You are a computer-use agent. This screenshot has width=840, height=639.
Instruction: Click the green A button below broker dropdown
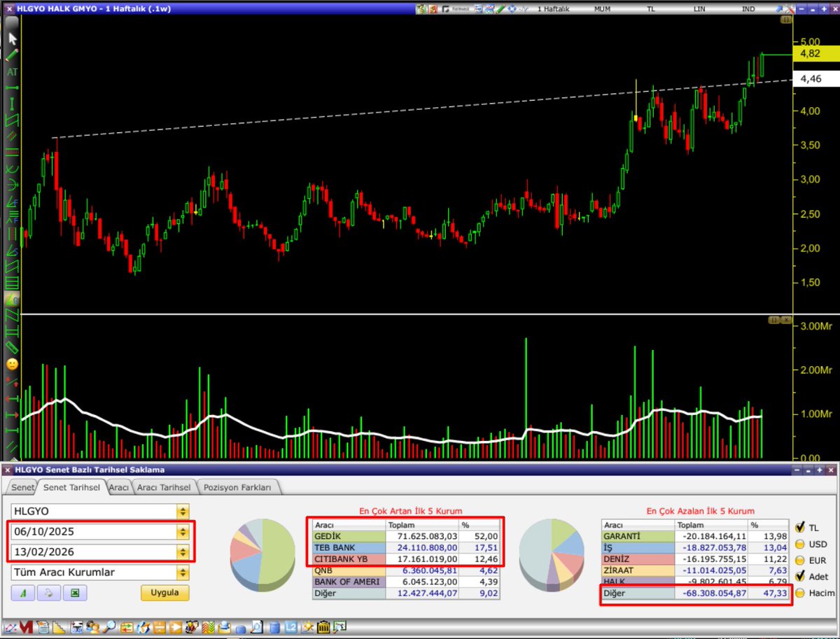pos(23,593)
